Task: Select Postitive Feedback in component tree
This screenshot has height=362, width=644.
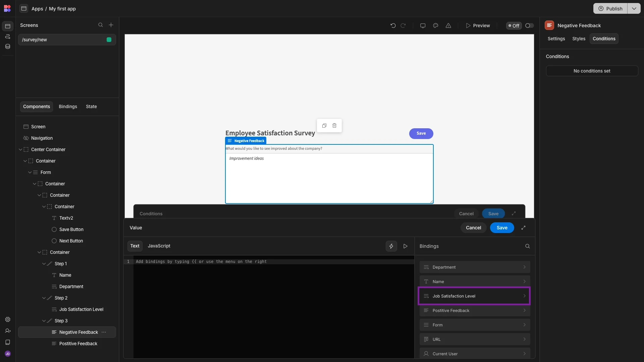Action: pyautogui.click(x=67, y=344)
